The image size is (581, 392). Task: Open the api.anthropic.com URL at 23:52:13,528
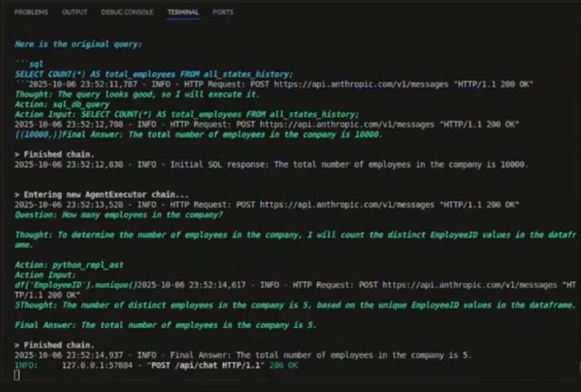tap(347, 205)
